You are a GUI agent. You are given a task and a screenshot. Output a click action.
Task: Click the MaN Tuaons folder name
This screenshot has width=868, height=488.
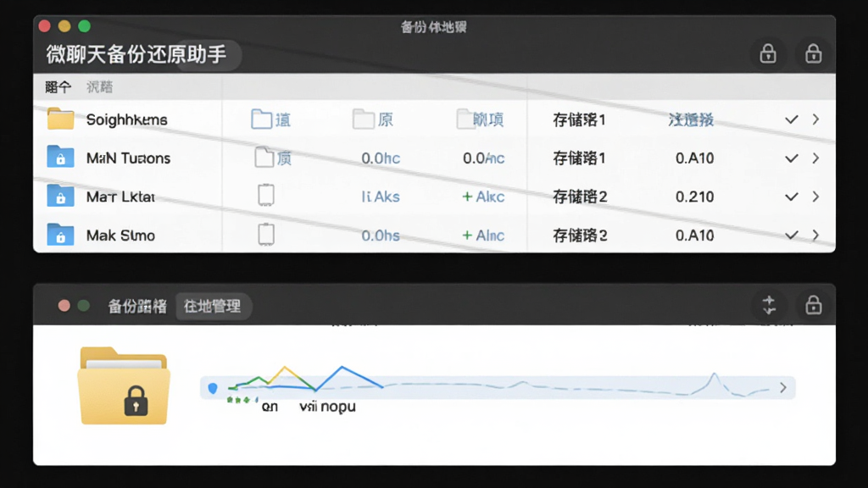tap(128, 158)
